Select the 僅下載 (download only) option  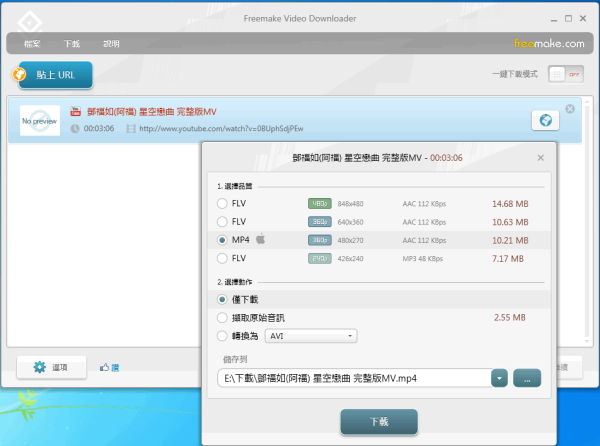[222, 300]
